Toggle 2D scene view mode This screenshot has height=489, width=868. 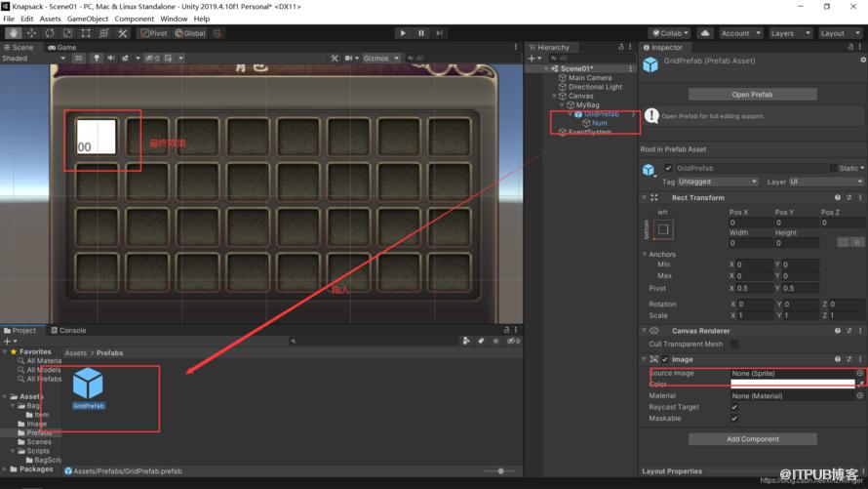(x=79, y=59)
